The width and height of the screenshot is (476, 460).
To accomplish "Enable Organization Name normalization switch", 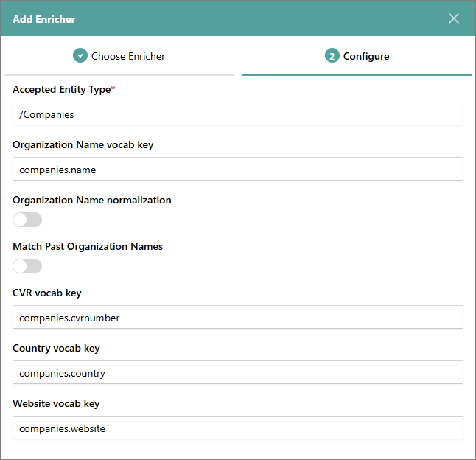I will click(x=27, y=220).
